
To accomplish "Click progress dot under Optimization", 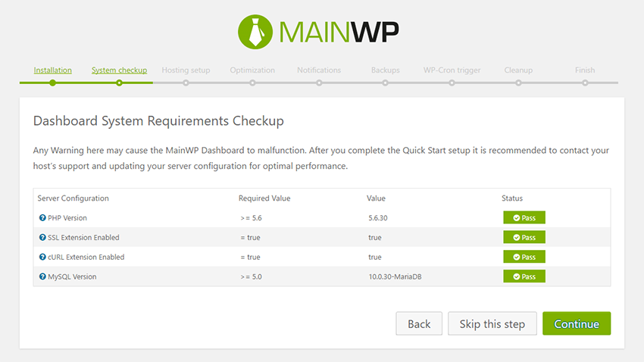I will tap(252, 83).
